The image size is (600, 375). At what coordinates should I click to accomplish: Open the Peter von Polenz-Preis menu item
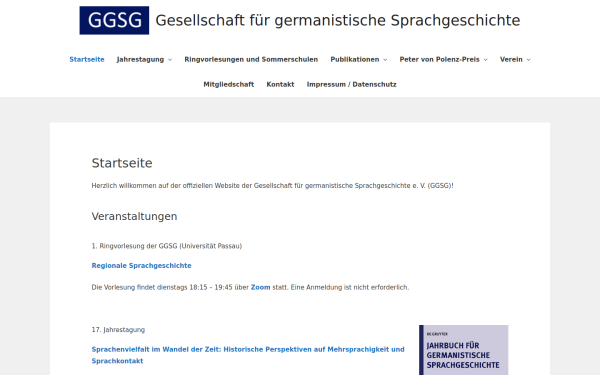click(439, 59)
